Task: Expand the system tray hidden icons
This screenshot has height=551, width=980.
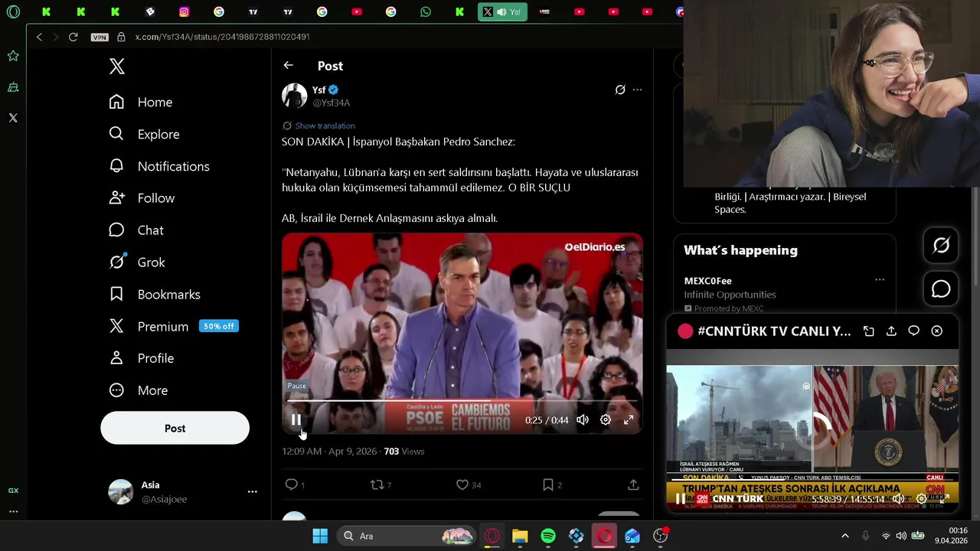Action: [x=844, y=536]
